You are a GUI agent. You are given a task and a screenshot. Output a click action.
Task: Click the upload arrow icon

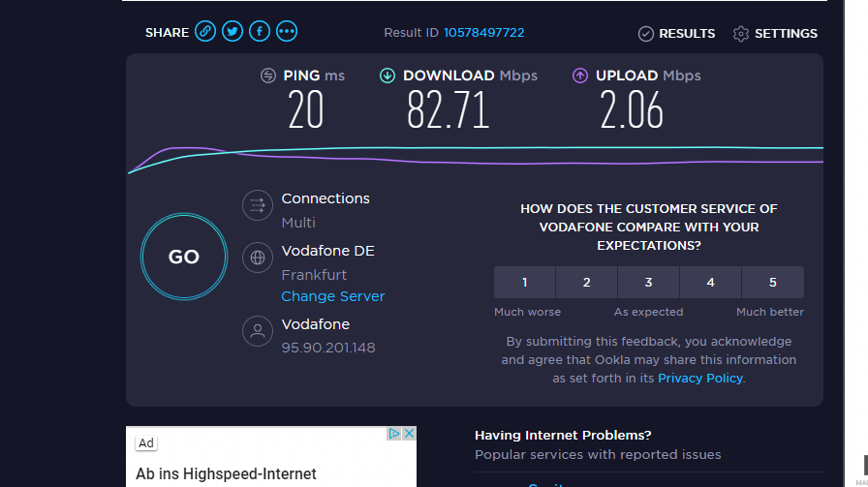point(580,76)
